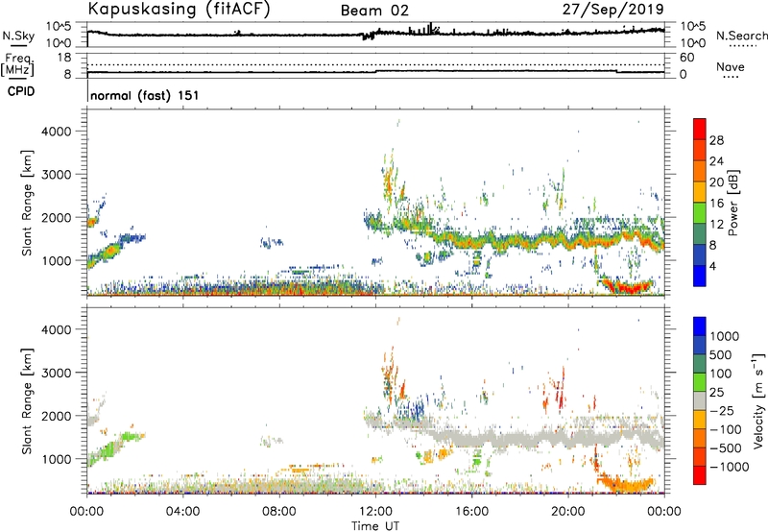Viewport: 768px width, 532px height.
Task: Click 'Slant Range [km]' label of Velocity panel
Action: [27, 401]
